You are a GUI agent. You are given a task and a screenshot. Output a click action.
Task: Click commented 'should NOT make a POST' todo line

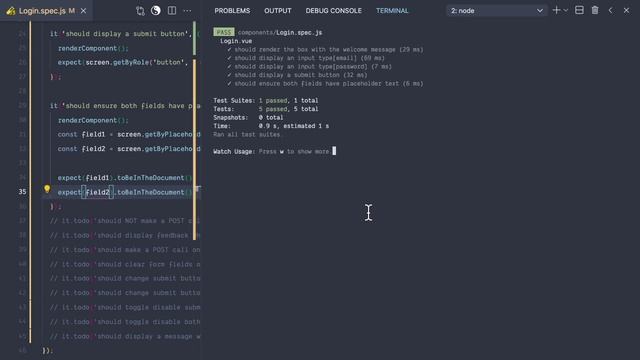click(x=125, y=221)
